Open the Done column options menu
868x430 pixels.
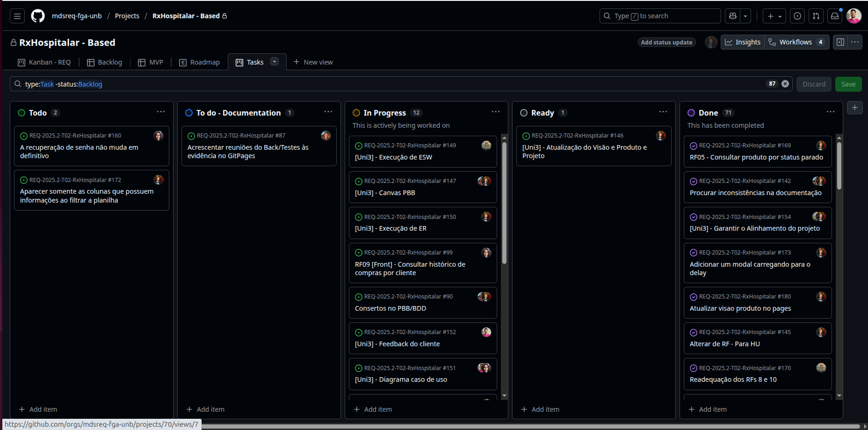(x=830, y=112)
